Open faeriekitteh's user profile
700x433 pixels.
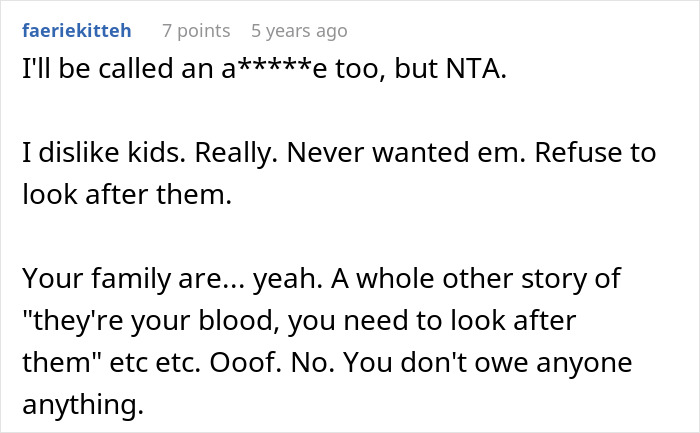tap(76, 32)
